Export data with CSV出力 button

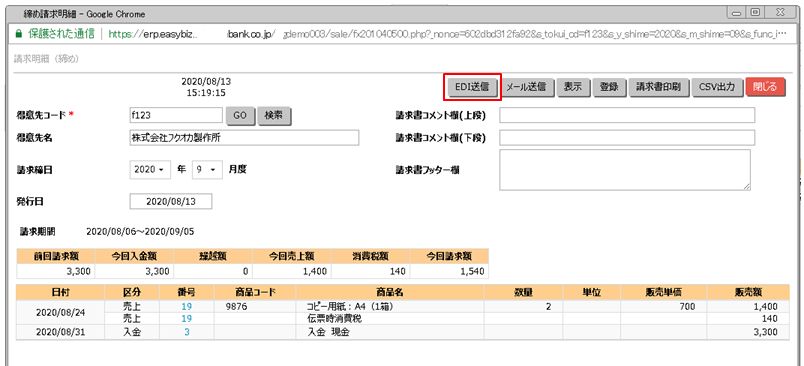tap(717, 87)
